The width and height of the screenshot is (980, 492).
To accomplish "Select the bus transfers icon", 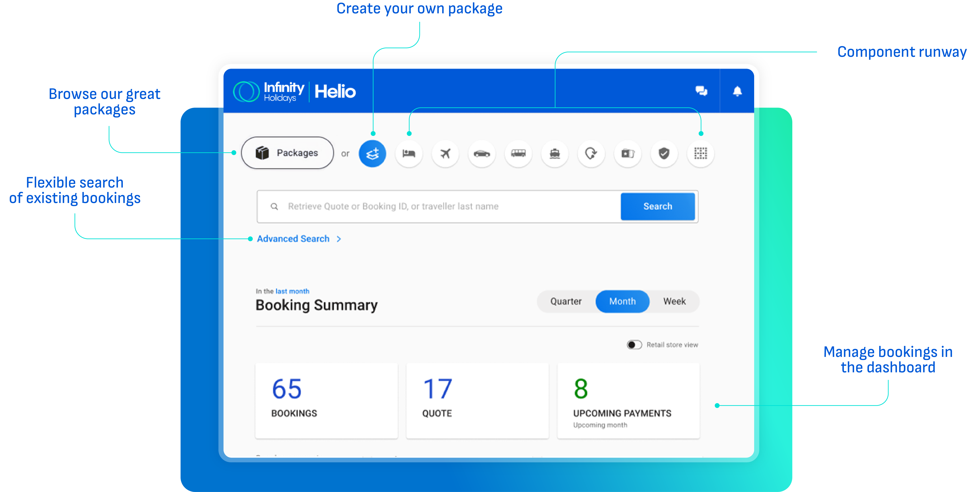I will click(518, 153).
